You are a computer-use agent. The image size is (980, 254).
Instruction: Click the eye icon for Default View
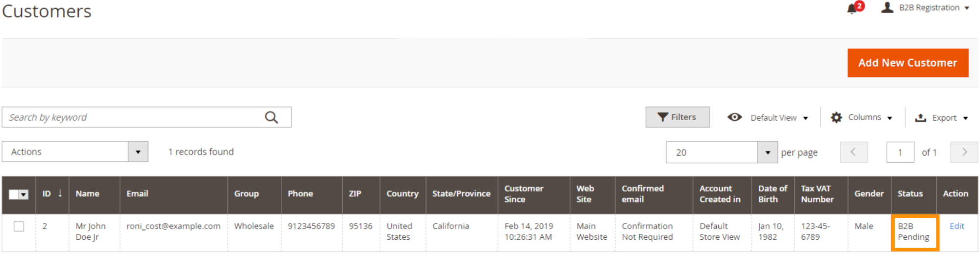(734, 117)
